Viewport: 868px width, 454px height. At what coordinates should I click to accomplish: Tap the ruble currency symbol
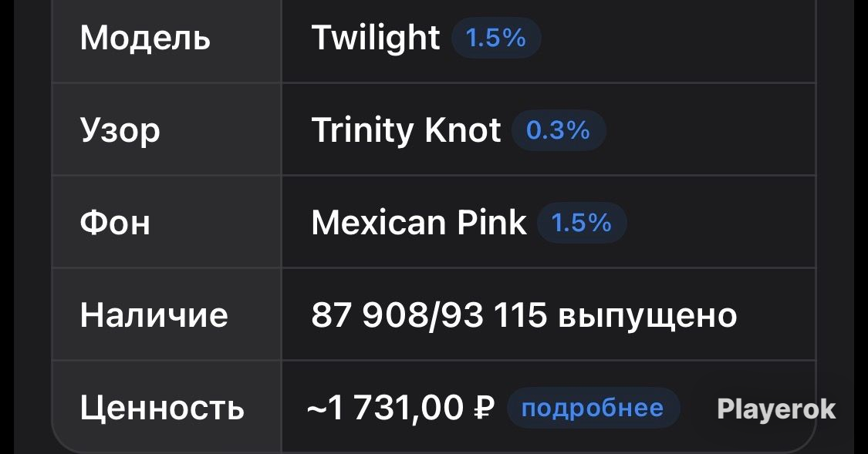click(485, 408)
